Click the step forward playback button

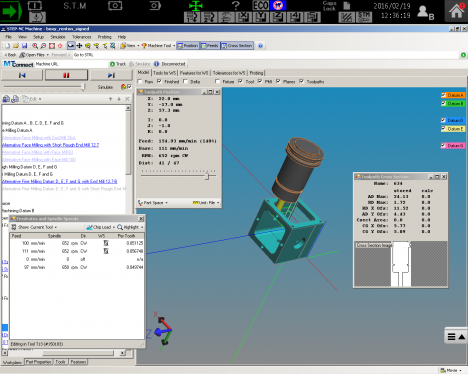[x=112, y=75]
